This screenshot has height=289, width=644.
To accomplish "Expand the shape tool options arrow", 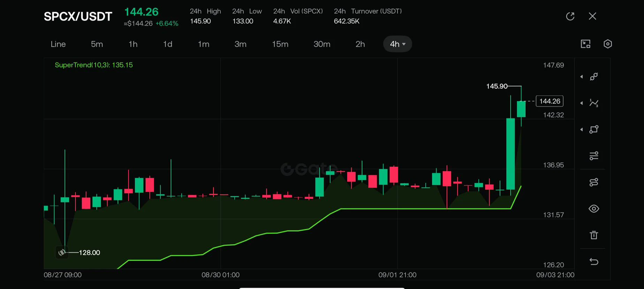I will point(582,129).
